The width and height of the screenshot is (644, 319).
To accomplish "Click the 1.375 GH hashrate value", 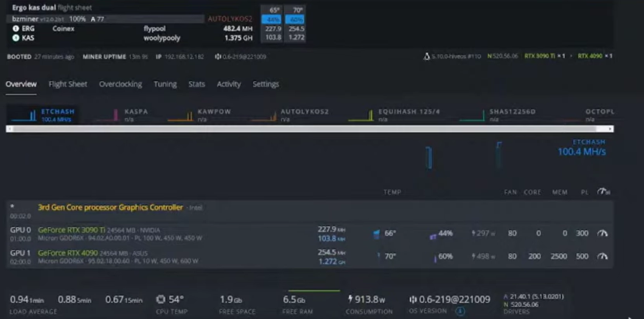I will [238, 38].
